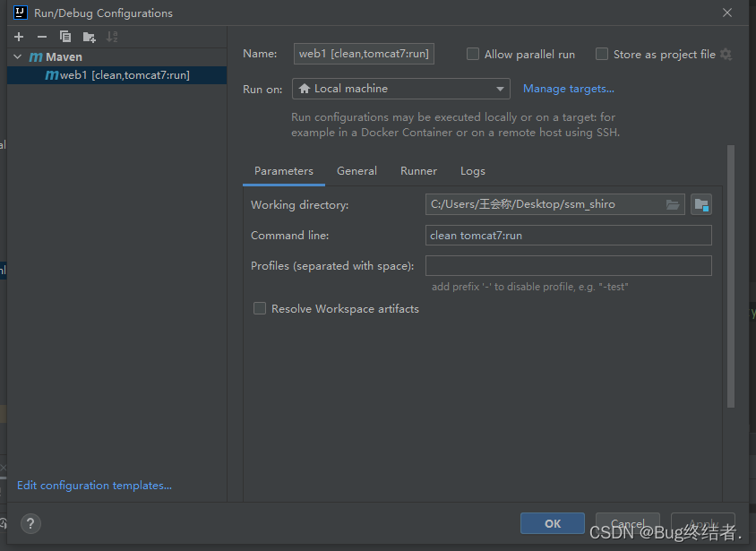Viewport: 756px width, 551px height.
Task: Sort configurations alphabetically
Action: pyautogui.click(x=112, y=37)
